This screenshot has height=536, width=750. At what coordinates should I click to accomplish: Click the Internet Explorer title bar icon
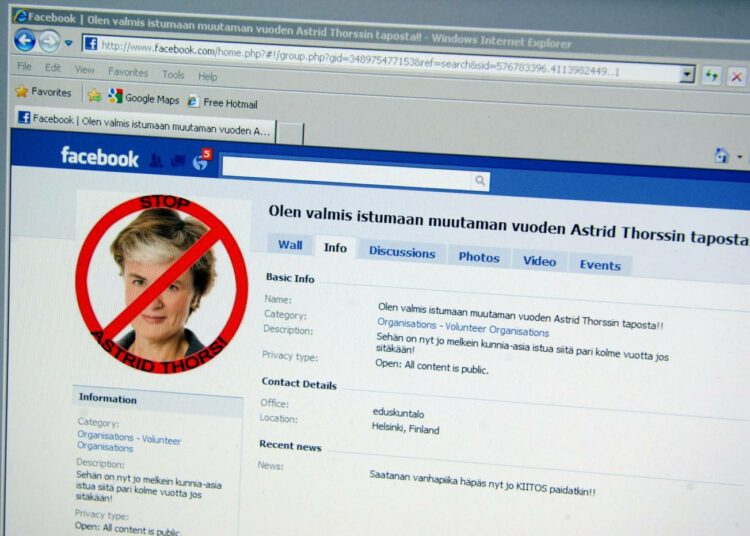coord(20,15)
